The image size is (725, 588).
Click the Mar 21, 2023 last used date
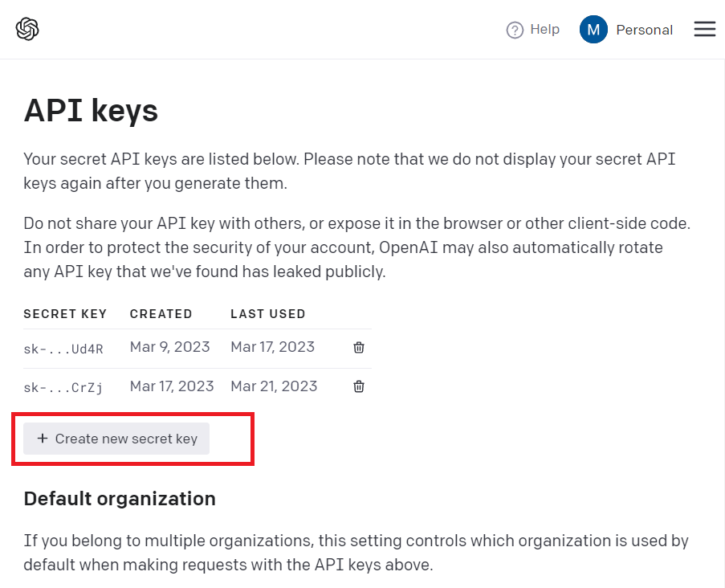coord(274,386)
